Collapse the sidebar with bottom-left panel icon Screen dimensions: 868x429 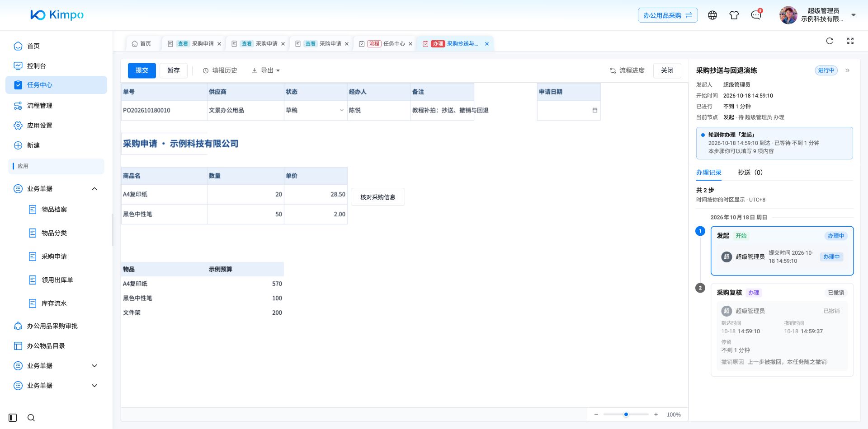point(13,418)
